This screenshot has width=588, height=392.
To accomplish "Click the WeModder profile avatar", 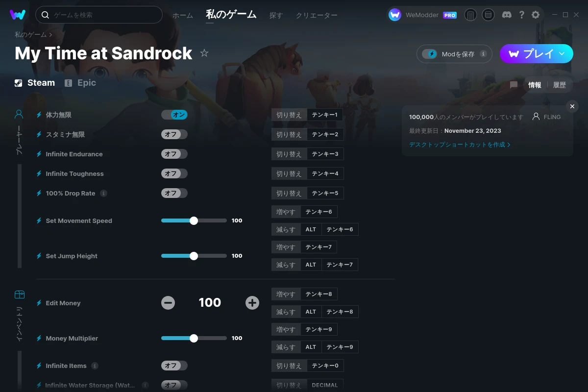I will (395, 15).
